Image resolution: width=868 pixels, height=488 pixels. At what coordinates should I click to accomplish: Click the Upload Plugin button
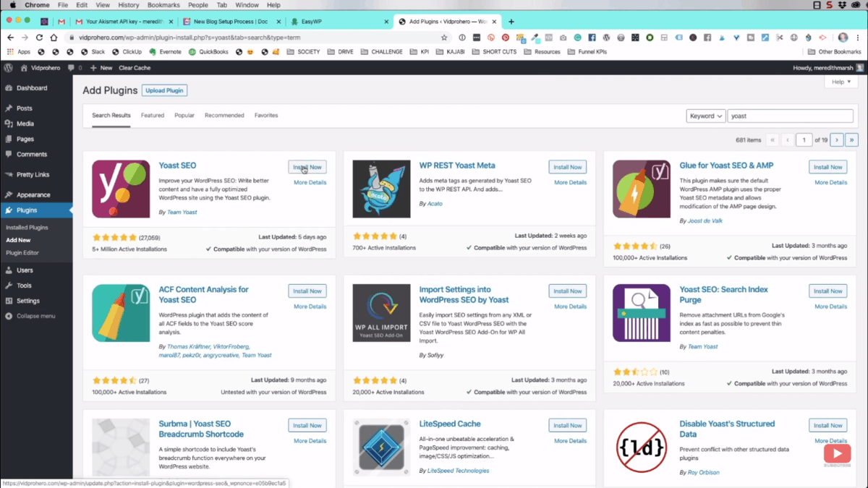point(164,90)
